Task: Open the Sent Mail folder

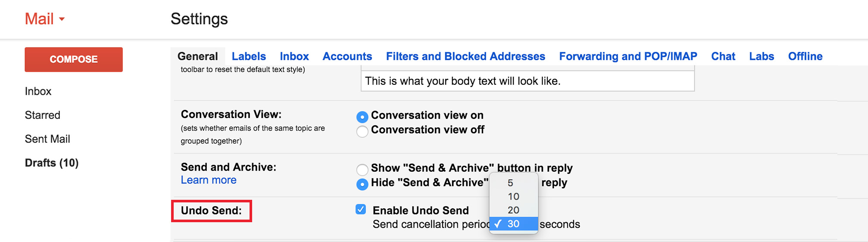Action: point(47,139)
